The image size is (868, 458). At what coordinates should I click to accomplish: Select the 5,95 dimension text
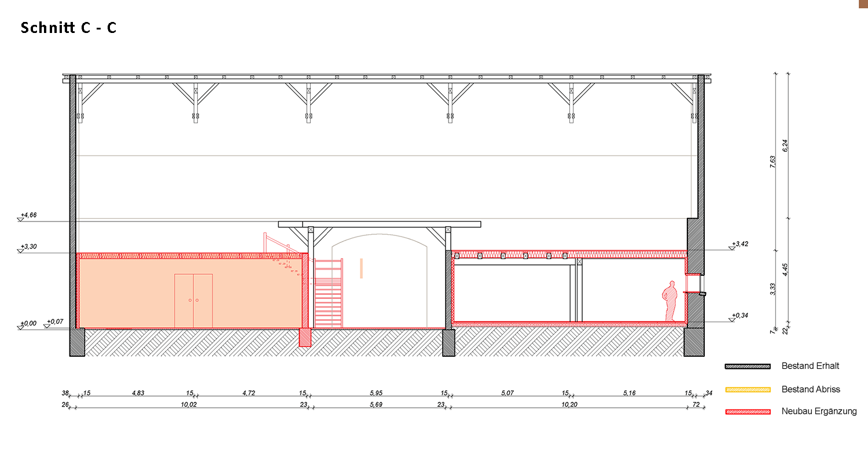pyautogui.click(x=376, y=393)
